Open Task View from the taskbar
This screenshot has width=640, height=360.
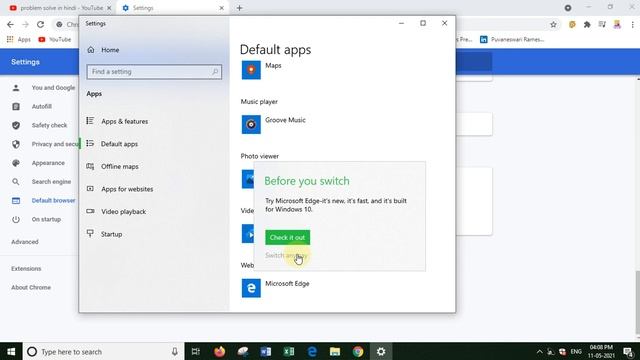tap(196, 351)
